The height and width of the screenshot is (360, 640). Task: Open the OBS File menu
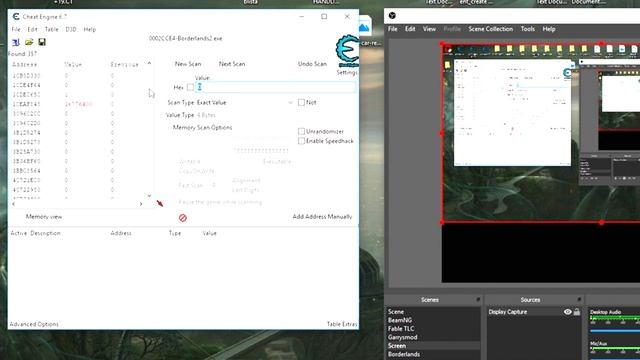[393, 29]
